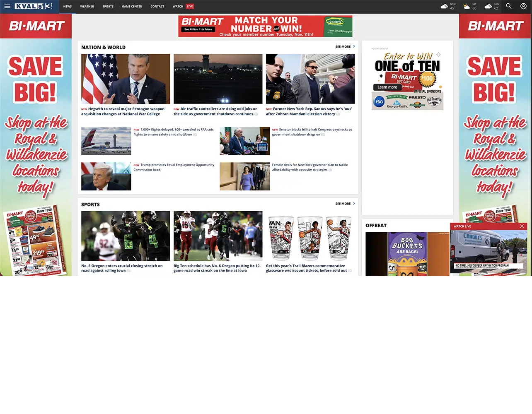Click the left Bi-Mart Save Big ad
The width and height of the screenshot is (532, 414).
(36, 145)
